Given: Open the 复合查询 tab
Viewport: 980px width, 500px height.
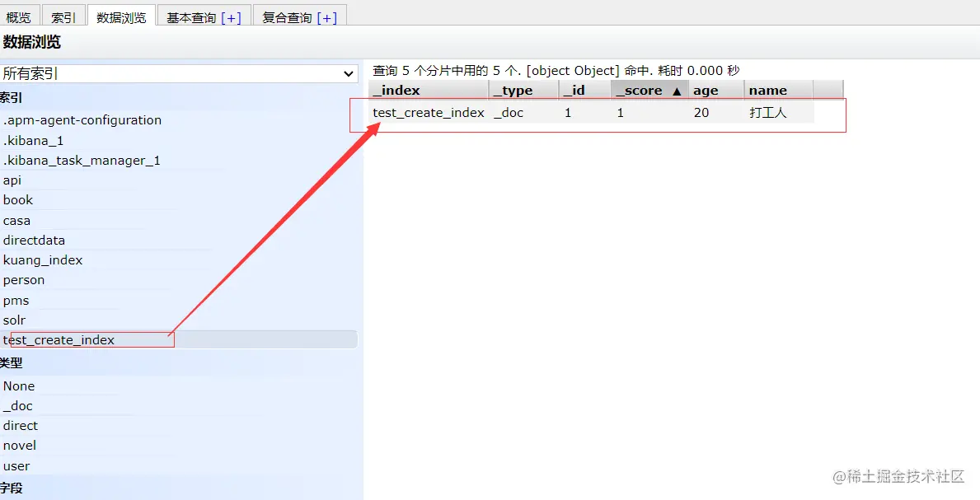Looking at the screenshot, I should (x=287, y=17).
